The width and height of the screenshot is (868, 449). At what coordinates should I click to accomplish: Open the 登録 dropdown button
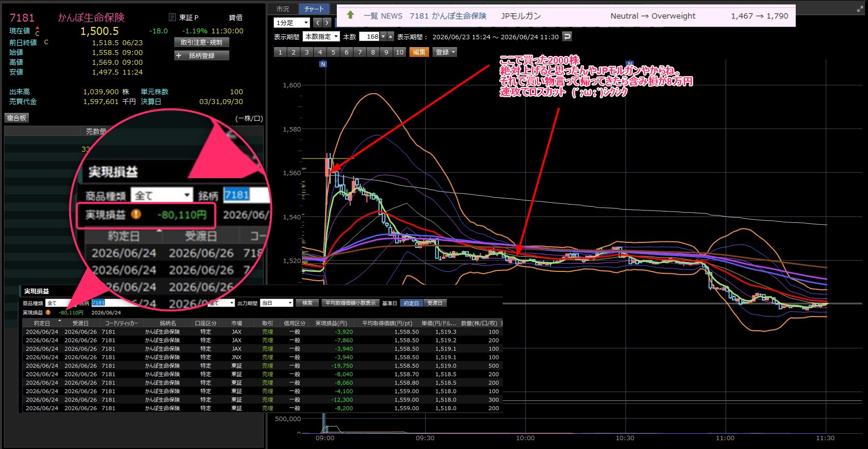(445, 52)
